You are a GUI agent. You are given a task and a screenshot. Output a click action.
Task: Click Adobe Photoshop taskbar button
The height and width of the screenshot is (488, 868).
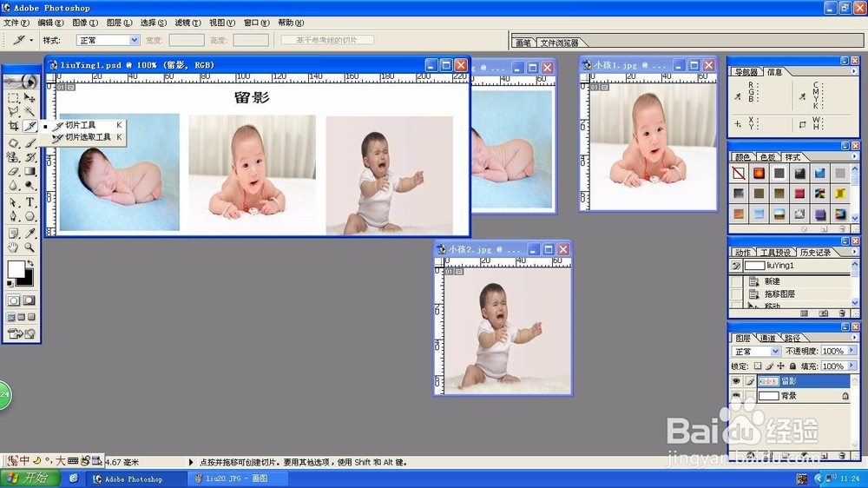[136, 478]
